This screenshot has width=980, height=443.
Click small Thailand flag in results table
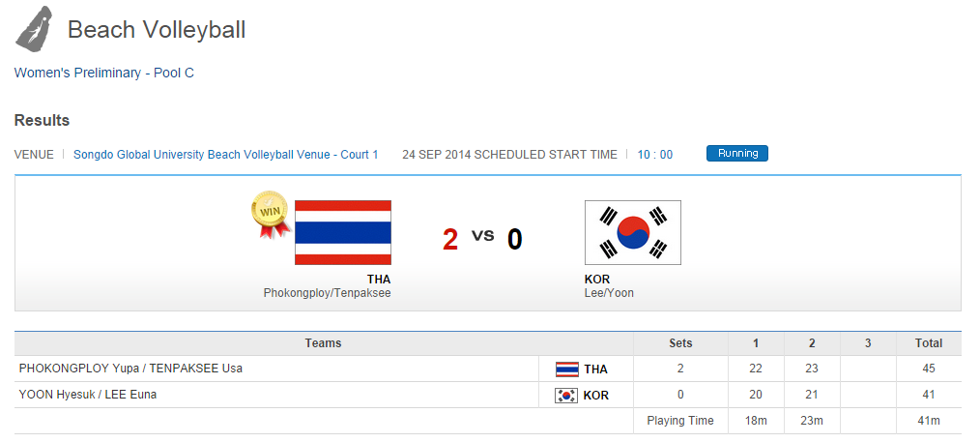pyautogui.click(x=567, y=369)
